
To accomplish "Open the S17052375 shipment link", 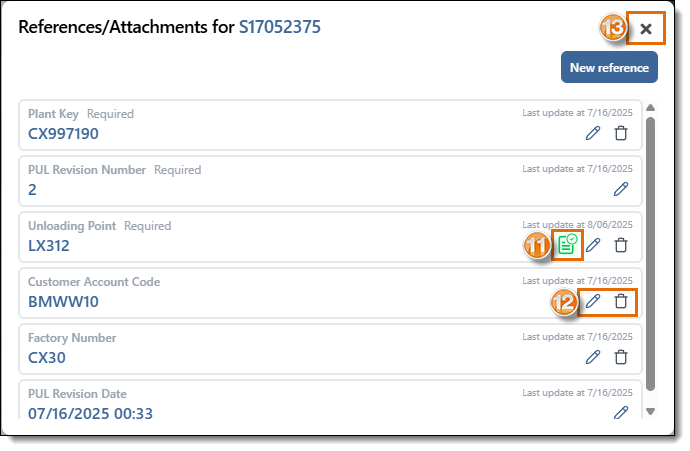I will pyautogui.click(x=280, y=28).
